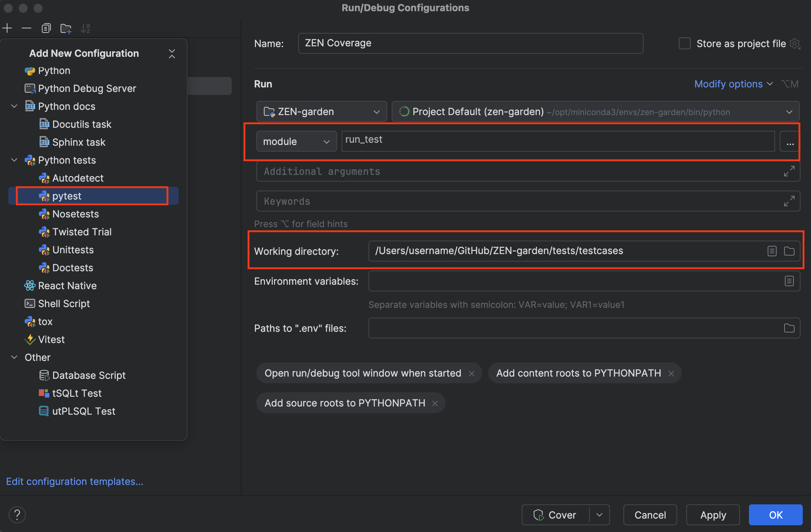Click the minus Remove Configuration icon
Viewport: 811px width, 532px height.
coord(27,28)
